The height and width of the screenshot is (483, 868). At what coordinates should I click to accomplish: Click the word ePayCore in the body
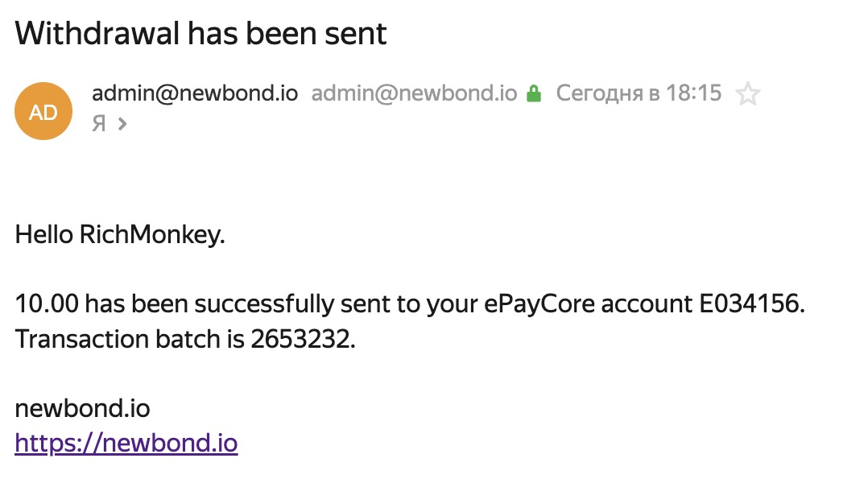click(x=539, y=303)
